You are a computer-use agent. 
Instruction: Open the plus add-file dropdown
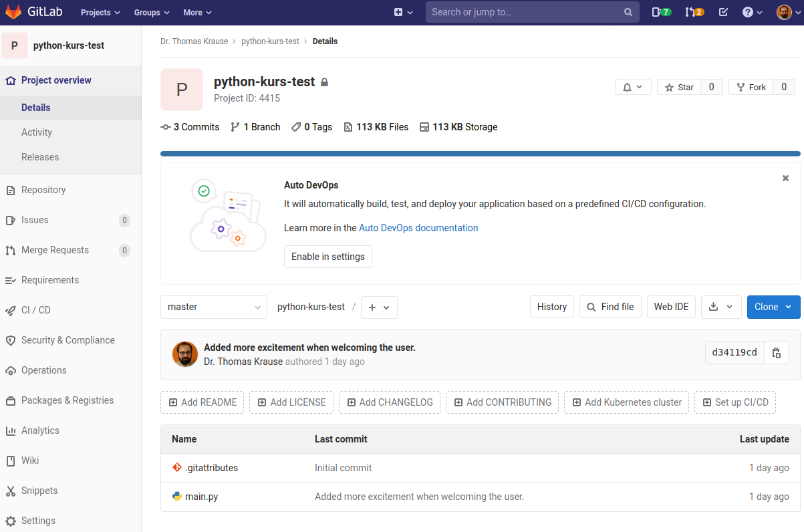(x=379, y=307)
